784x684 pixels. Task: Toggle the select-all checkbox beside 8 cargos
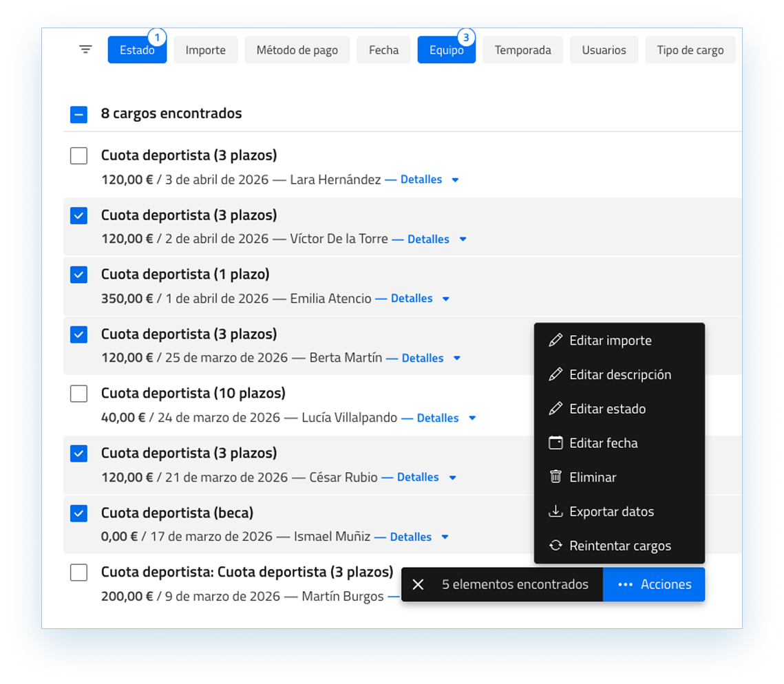pos(79,114)
